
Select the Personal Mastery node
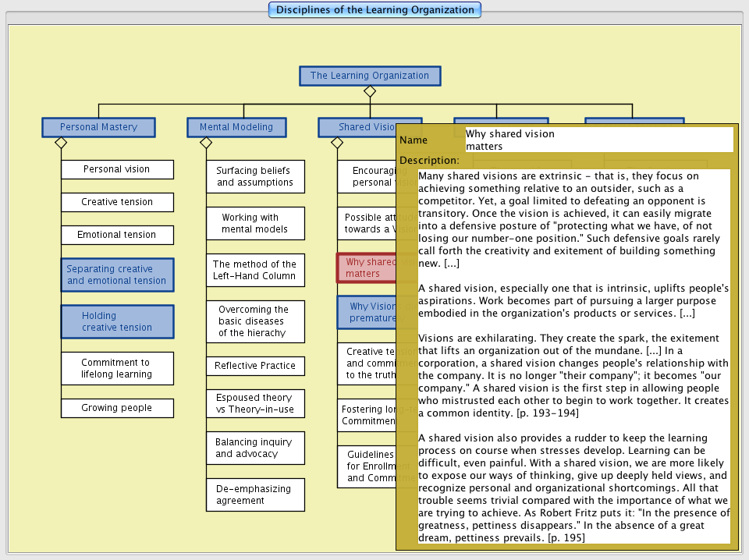(x=98, y=127)
